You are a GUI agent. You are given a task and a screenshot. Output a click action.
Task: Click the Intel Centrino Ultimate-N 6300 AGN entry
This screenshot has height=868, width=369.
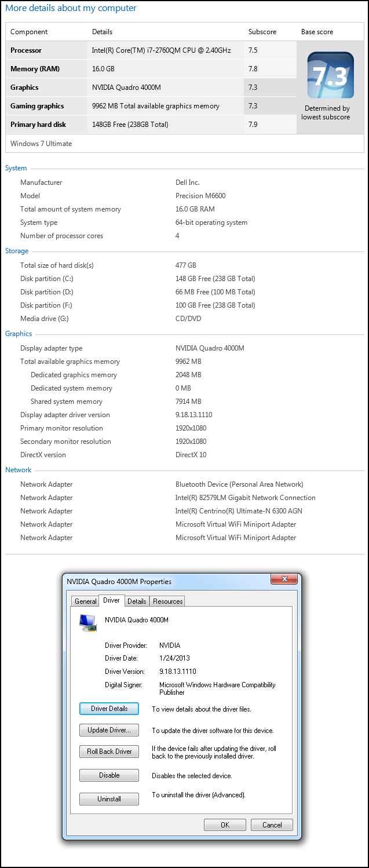coord(239,511)
